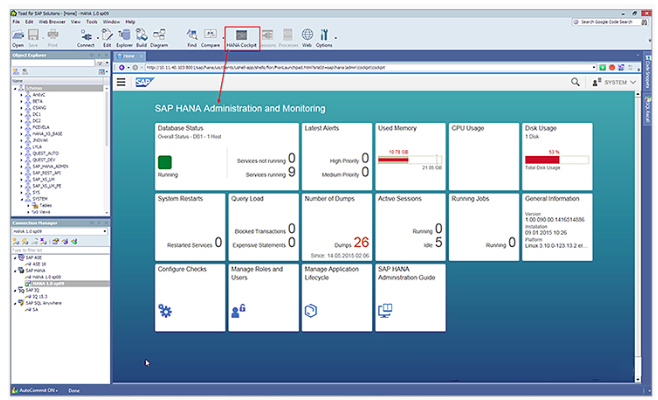Viewport: 658px width, 400px height.
Task: Open the Window menu
Action: [x=111, y=22]
